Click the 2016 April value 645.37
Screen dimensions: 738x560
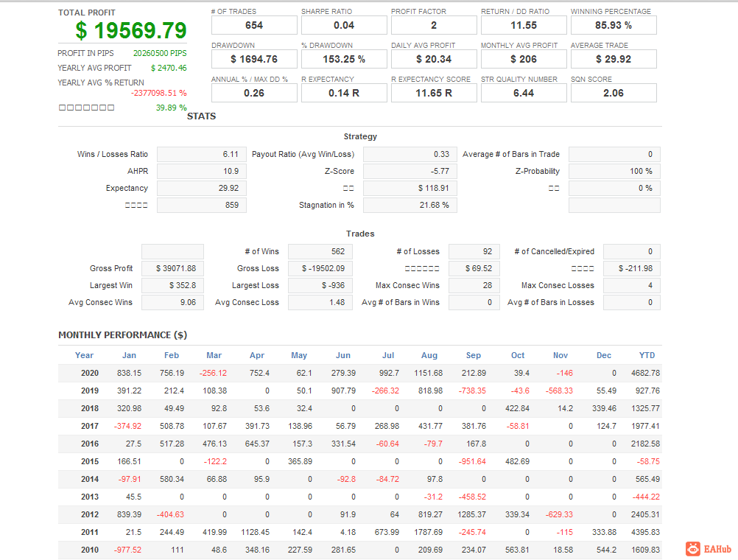click(x=257, y=444)
